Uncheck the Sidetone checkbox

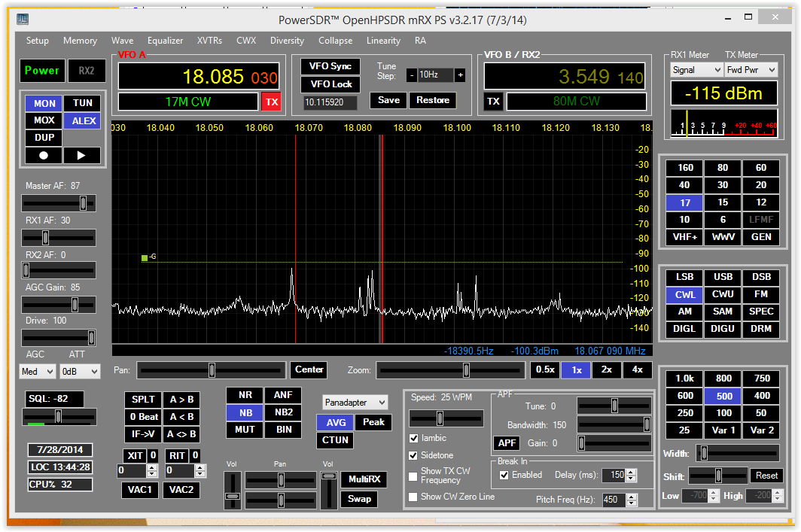(414, 455)
